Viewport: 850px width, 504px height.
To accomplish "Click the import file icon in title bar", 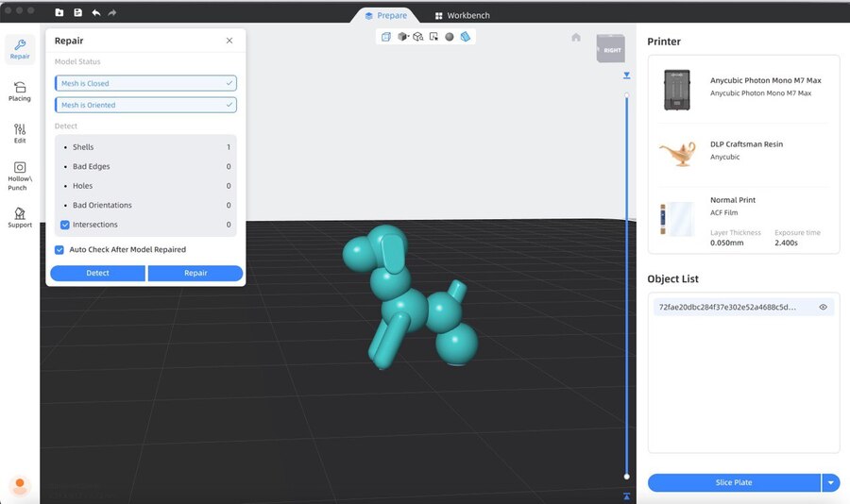I will tap(59, 13).
